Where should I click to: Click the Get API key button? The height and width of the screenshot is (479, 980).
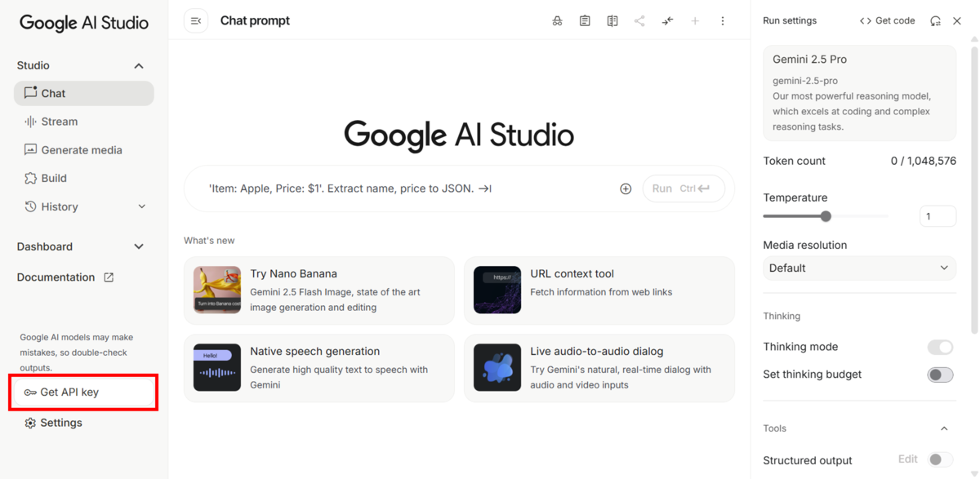point(82,392)
